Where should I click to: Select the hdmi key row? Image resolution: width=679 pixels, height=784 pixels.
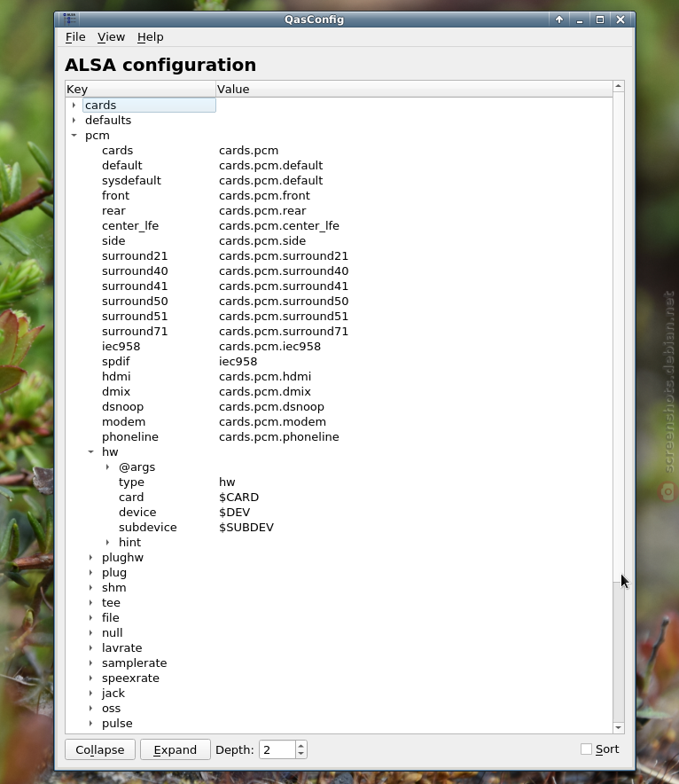(116, 377)
